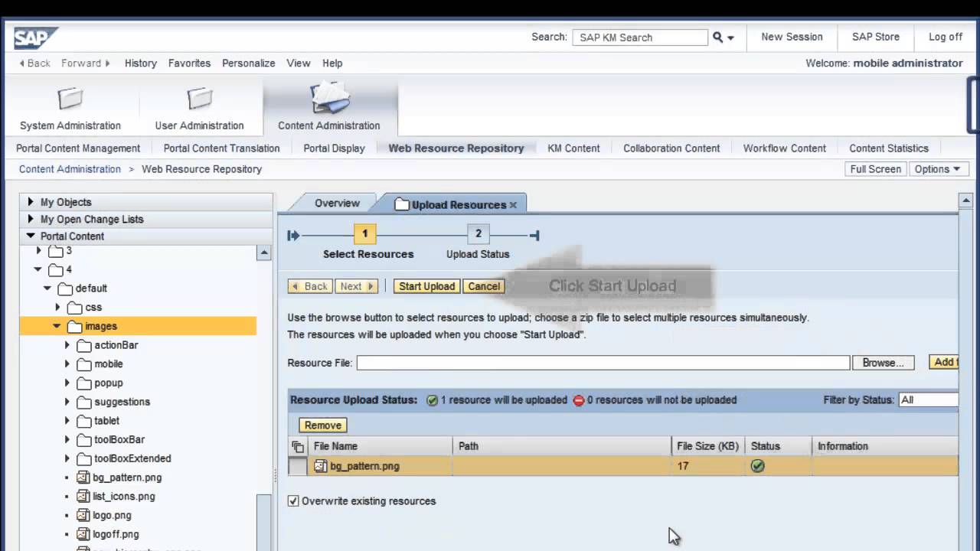The width and height of the screenshot is (980, 551).
Task: Switch to the KM Content tab
Action: click(x=573, y=148)
